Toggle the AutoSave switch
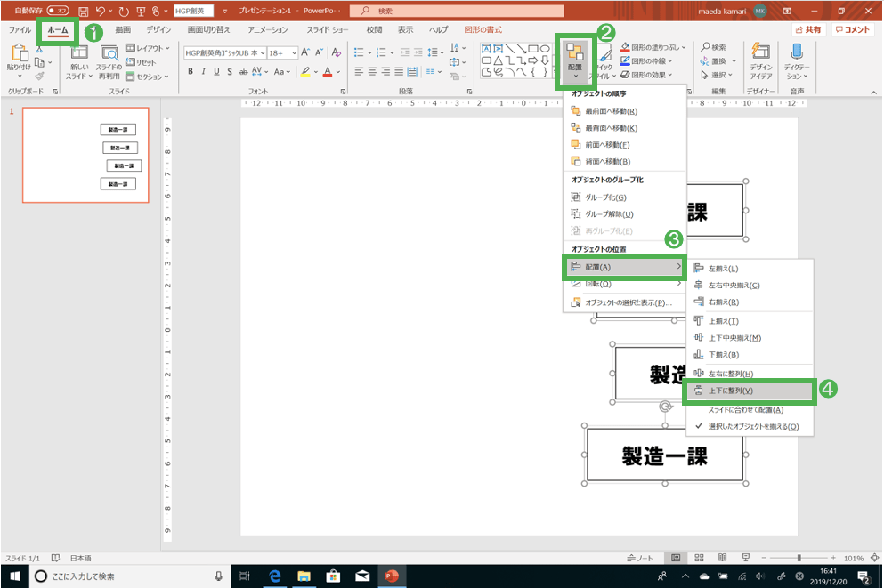 tap(58, 11)
